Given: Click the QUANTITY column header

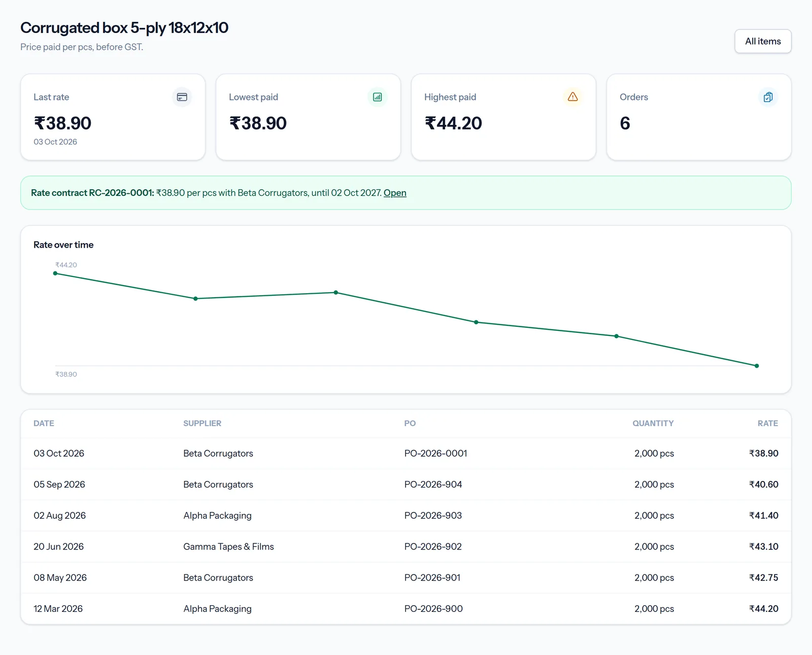Looking at the screenshot, I should (653, 423).
